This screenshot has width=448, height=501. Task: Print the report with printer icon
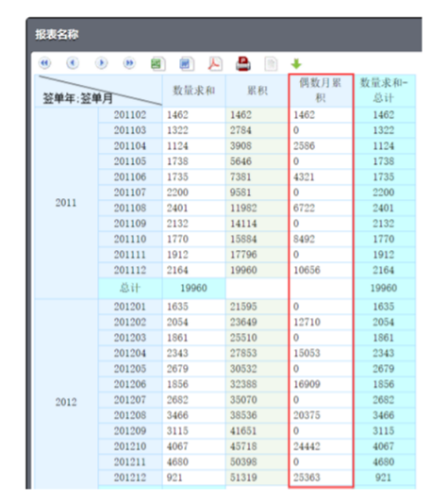243,63
